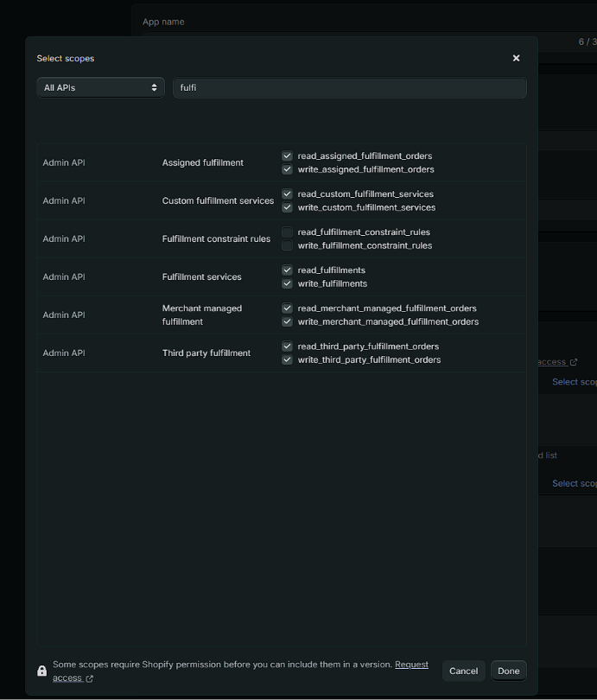
Task: Click the external link icon beside the access link
Action: (x=572, y=362)
